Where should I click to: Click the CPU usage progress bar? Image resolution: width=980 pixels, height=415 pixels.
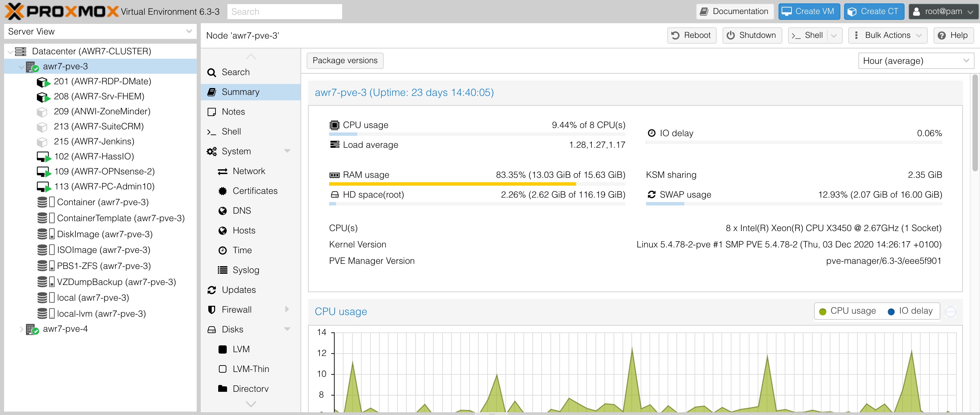click(x=477, y=134)
